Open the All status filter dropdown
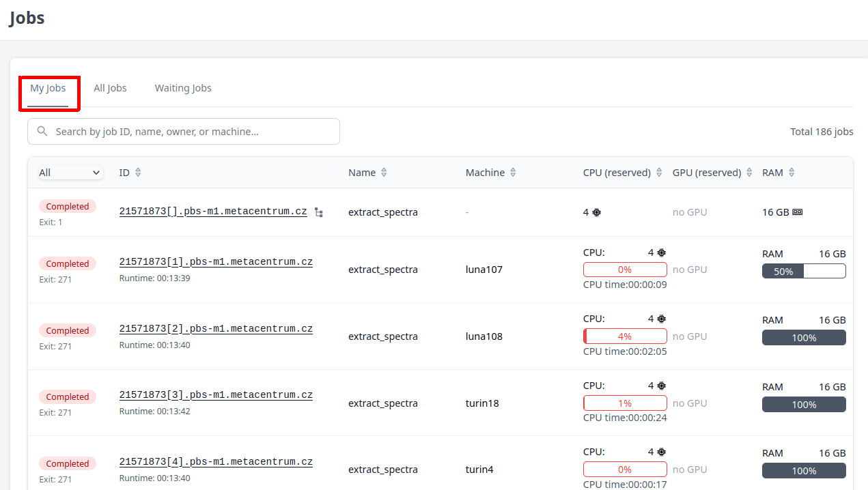This screenshot has width=868, height=490. coord(70,173)
